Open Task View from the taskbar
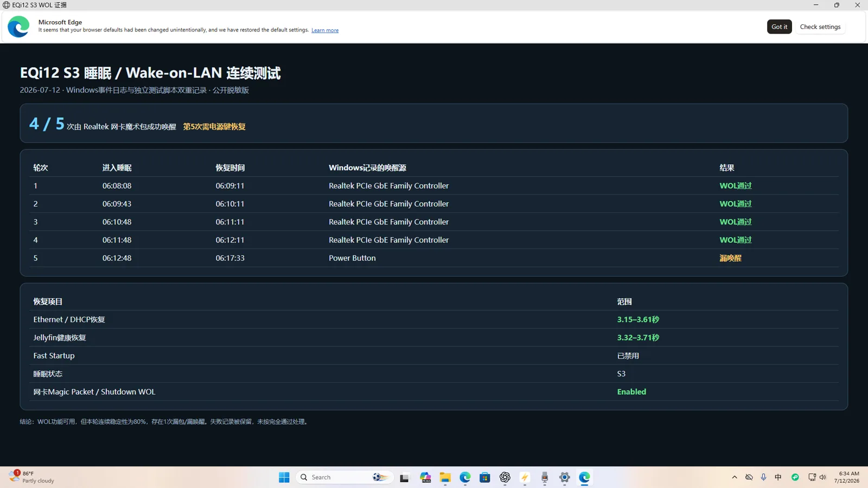 [x=404, y=477]
